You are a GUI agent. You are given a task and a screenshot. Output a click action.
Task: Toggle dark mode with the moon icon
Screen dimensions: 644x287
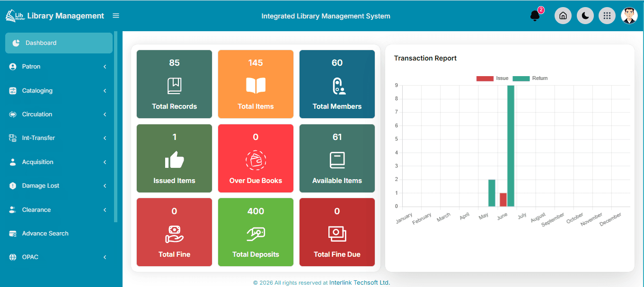(585, 16)
